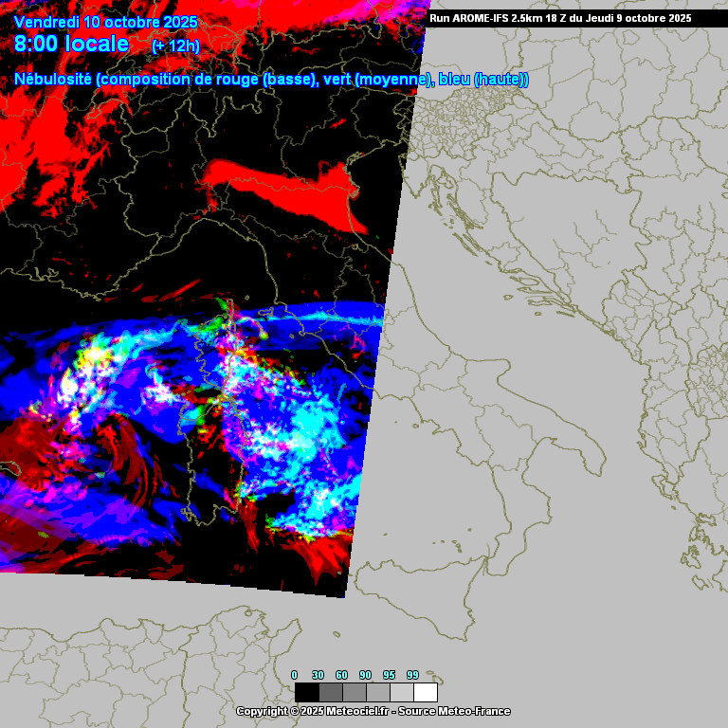Pick the 60% gray legend swatch
The image size is (728, 728).
(x=354, y=692)
